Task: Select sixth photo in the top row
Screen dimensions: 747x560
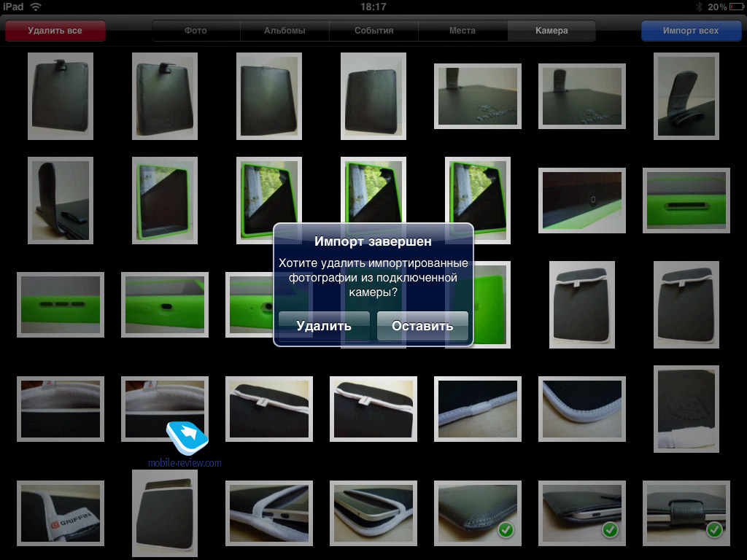Action: (x=582, y=96)
